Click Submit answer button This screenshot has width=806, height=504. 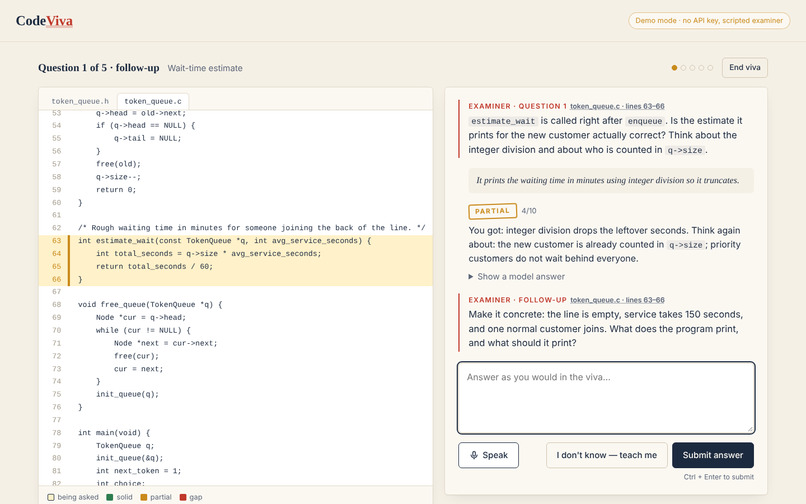coord(712,455)
